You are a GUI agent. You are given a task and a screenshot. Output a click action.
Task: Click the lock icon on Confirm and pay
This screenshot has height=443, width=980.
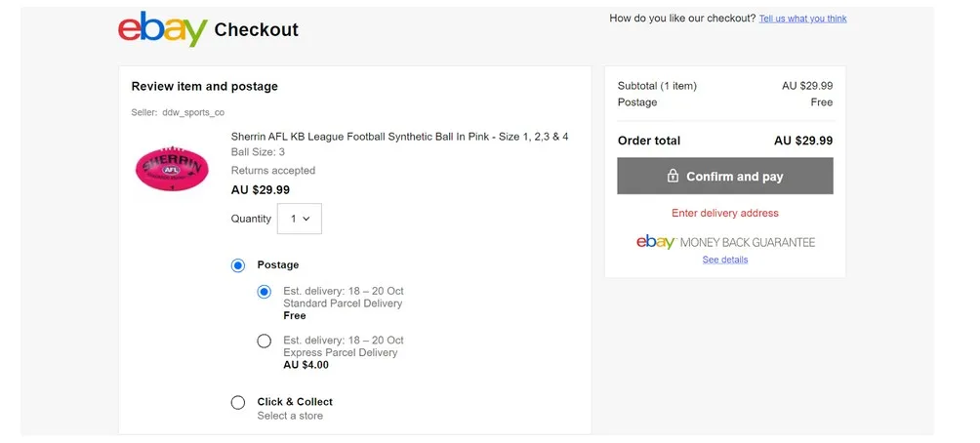(x=673, y=177)
